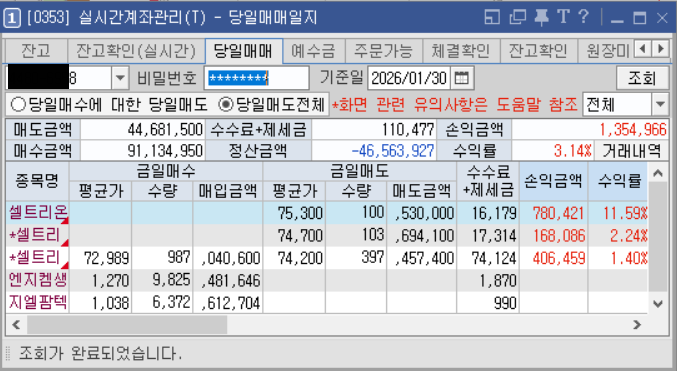Click the T font size icon
Image resolution: width=677 pixels, height=371 pixels.
tap(563, 17)
